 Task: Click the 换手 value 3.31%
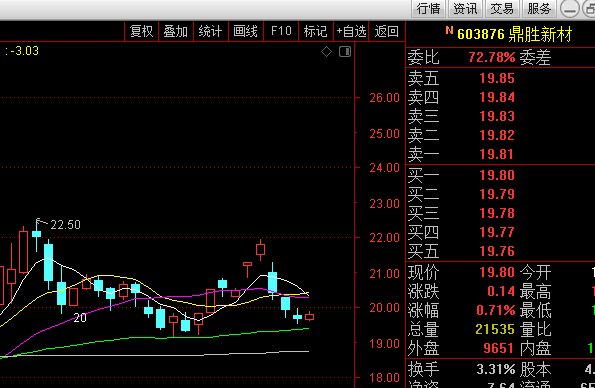click(x=496, y=369)
